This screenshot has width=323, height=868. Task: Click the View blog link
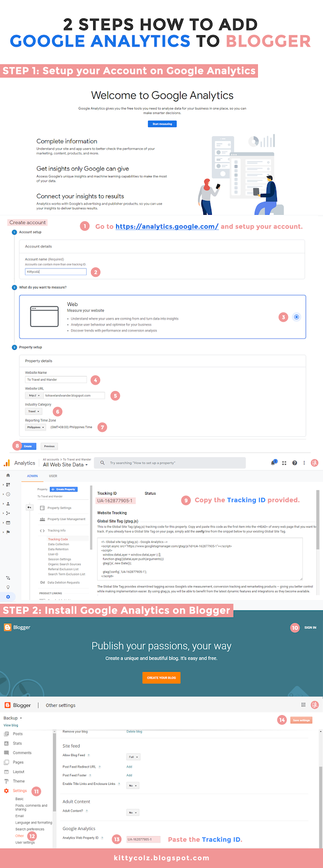(11, 725)
